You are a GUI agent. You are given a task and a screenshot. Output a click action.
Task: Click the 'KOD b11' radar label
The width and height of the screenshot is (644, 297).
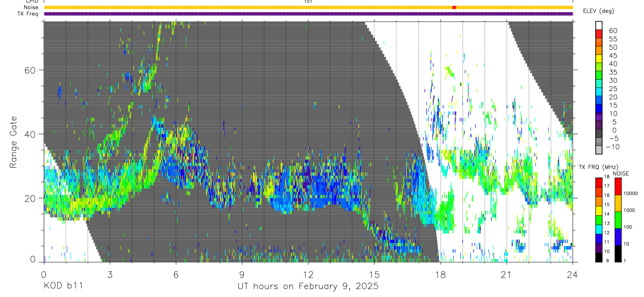point(63,287)
